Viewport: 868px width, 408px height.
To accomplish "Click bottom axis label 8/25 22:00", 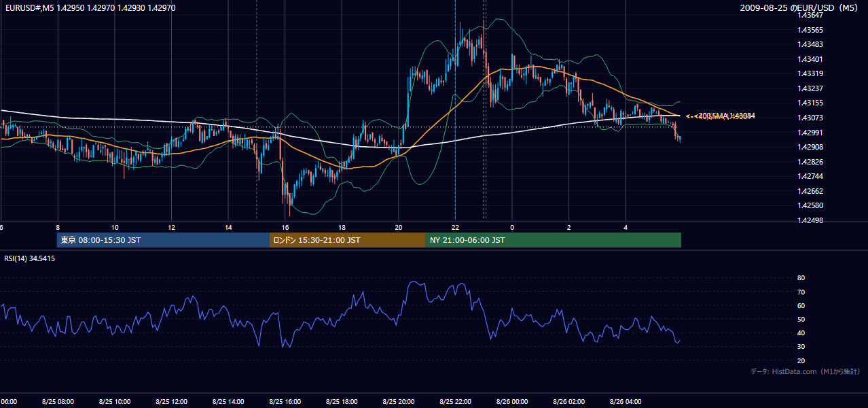I will [x=455, y=402].
